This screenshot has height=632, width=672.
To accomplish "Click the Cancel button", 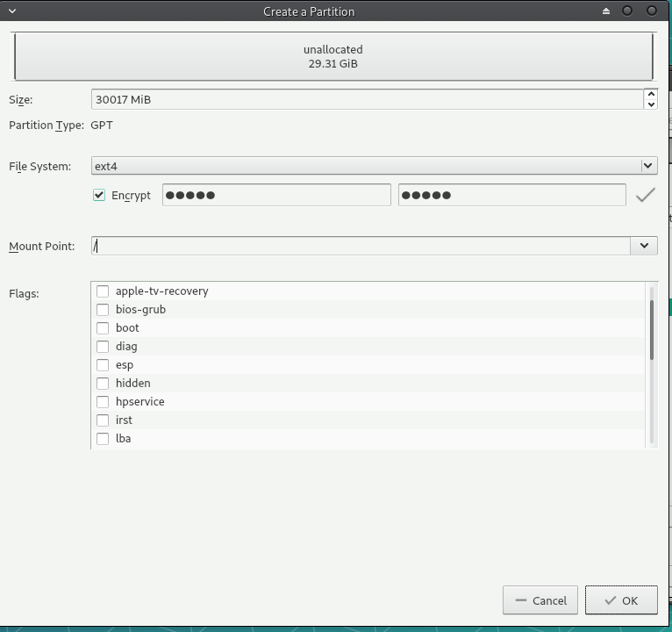I will (x=540, y=600).
